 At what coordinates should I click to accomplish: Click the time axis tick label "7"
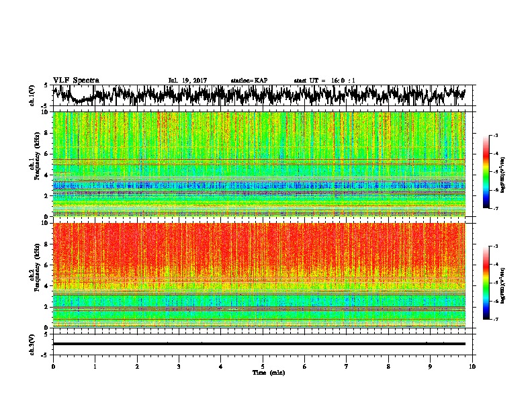(x=347, y=366)
